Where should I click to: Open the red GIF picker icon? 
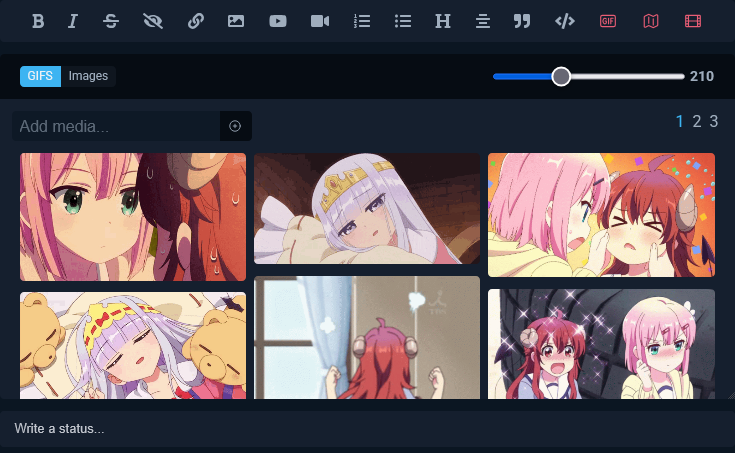608,21
